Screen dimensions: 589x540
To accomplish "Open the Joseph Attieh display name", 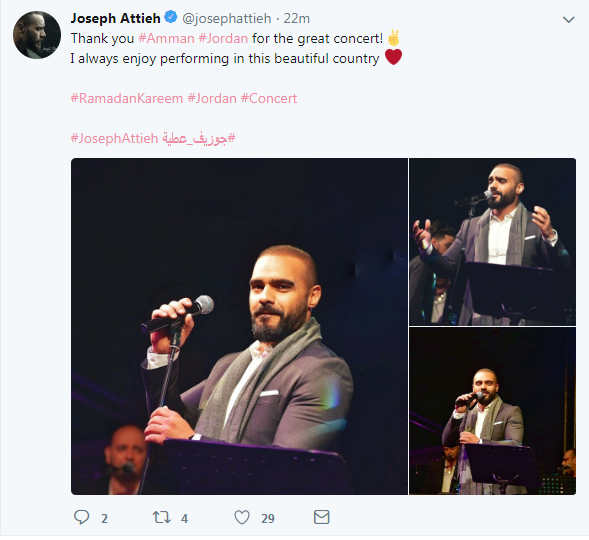I will pos(115,18).
